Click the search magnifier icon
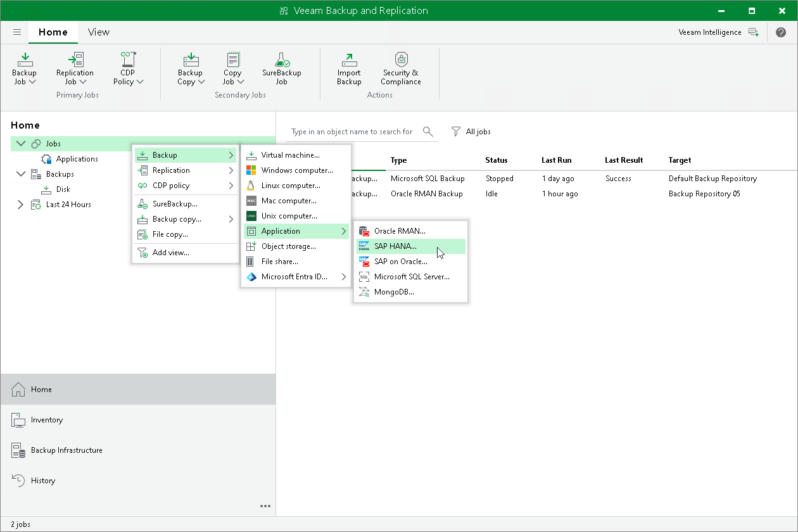The height and width of the screenshot is (532, 798). [x=428, y=132]
